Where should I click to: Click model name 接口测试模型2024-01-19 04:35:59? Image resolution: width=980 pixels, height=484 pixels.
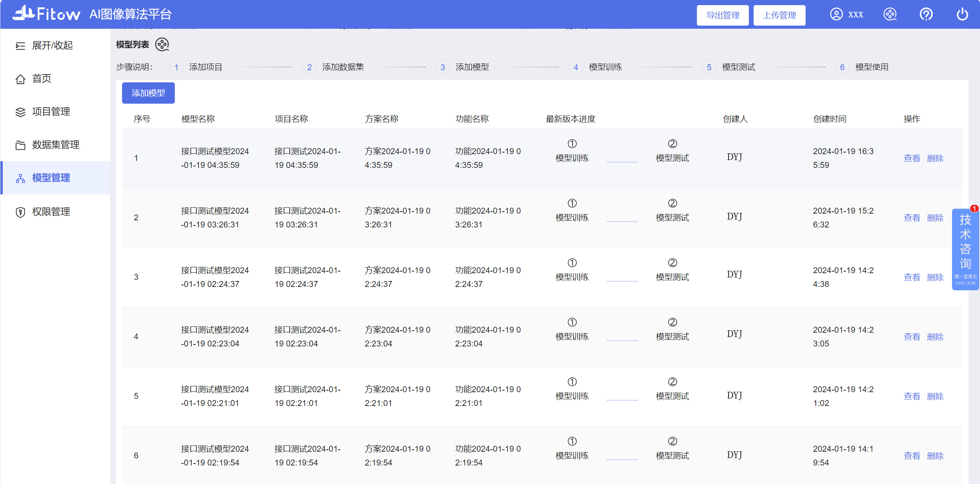pos(215,158)
